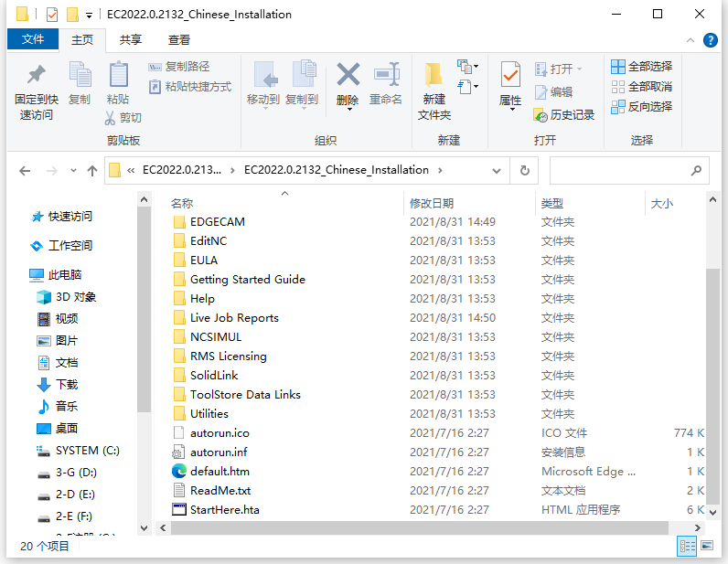Select Quick access (快速访问) in sidebar
Viewport: 728px width, 564px height.
click(61, 217)
